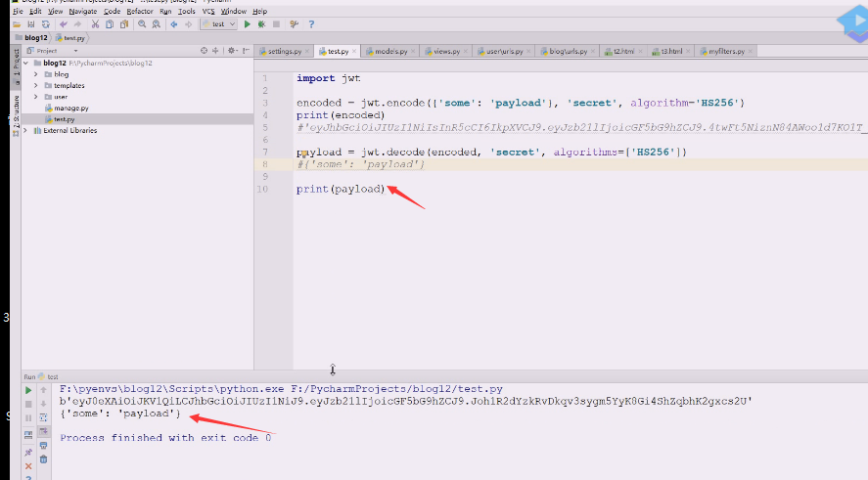Screen dimensions: 868x480
Task: Open the Code menu
Action: click(112, 11)
